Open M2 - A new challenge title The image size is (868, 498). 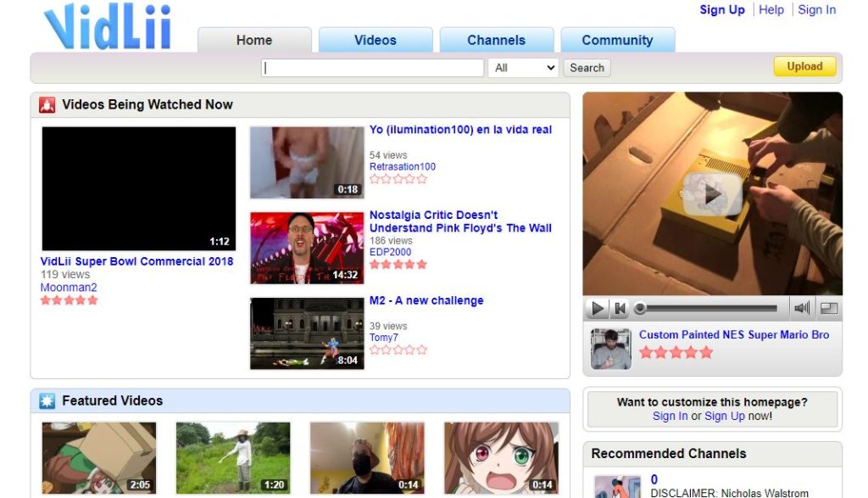tap(426, 300)
